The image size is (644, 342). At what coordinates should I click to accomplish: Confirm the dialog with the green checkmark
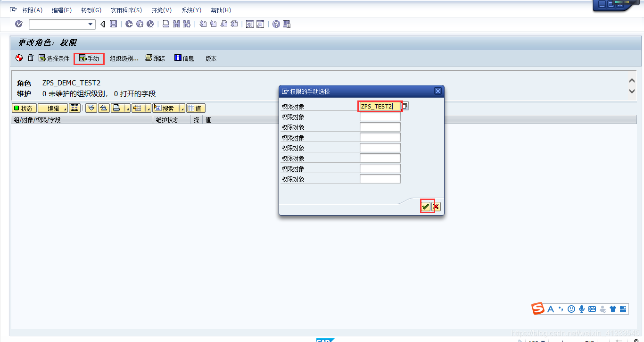[x=426, y=206]
